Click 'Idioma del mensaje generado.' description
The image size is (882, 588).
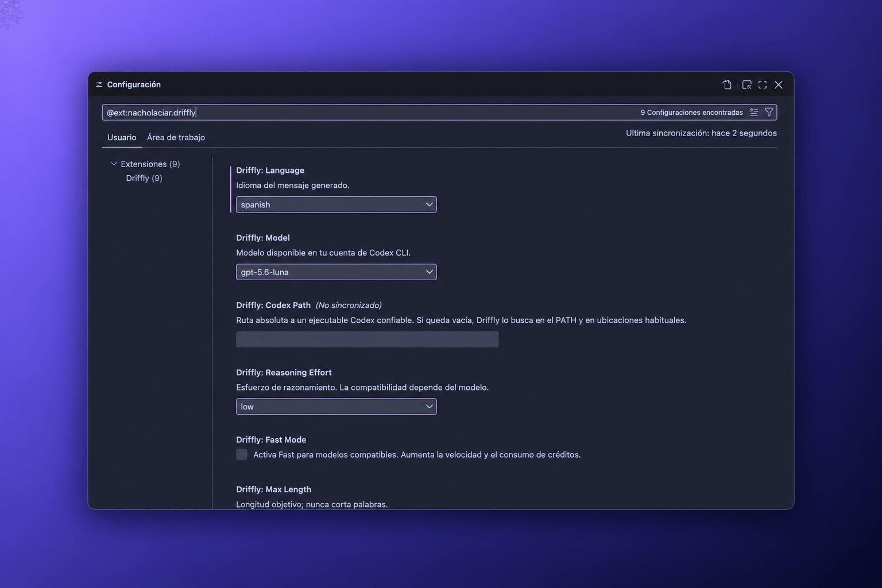(293, 185)
